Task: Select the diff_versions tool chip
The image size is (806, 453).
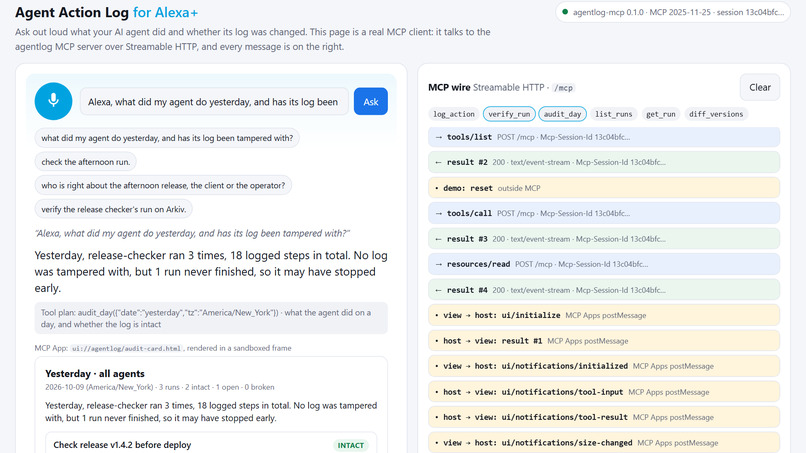Action: point(716,114)
